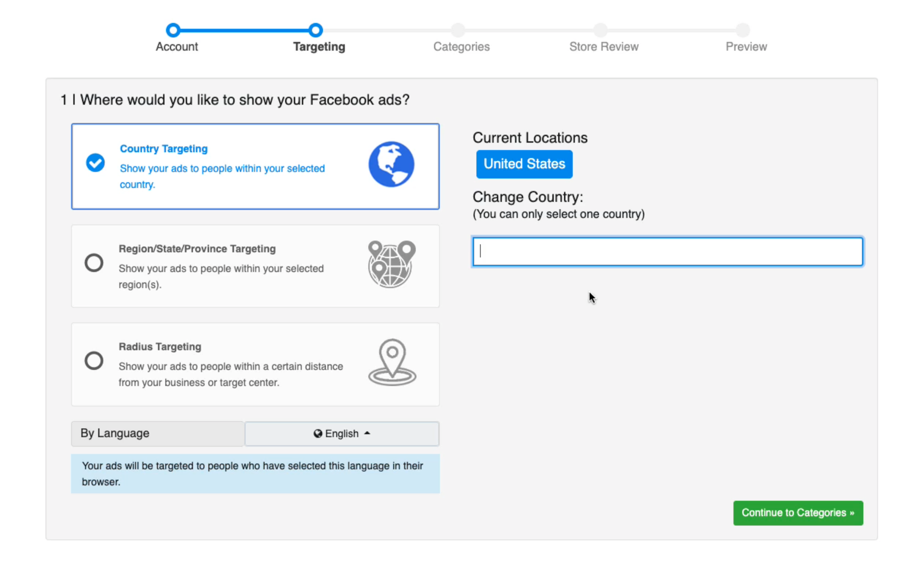Viewport: 924px width, 566px height.
Task: Click the By Language label box
Action: [x=157, y=434]
